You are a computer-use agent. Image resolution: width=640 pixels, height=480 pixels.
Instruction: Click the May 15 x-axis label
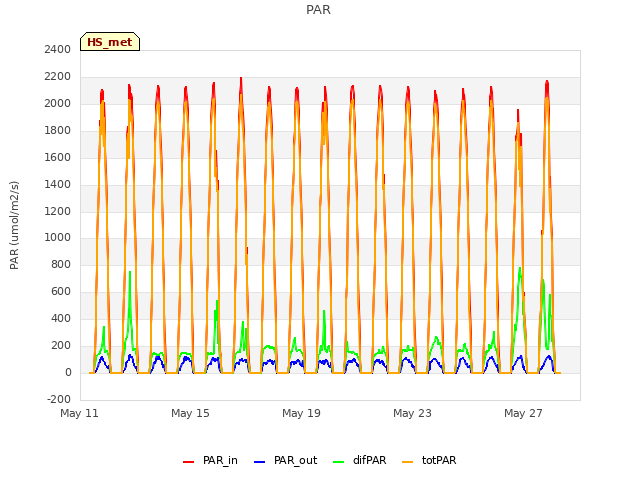coord(190,413)
